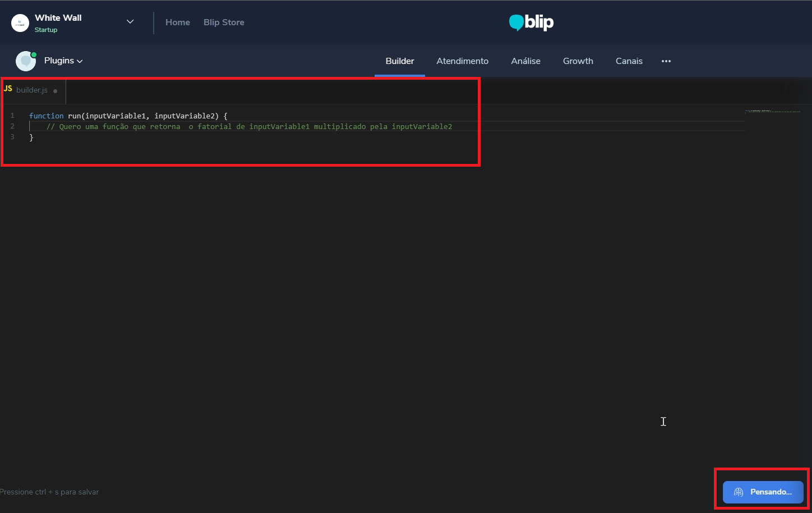This screenshot has height=513, width=812.
Task: Expand the White Wall account chevron
Action: 130,22
